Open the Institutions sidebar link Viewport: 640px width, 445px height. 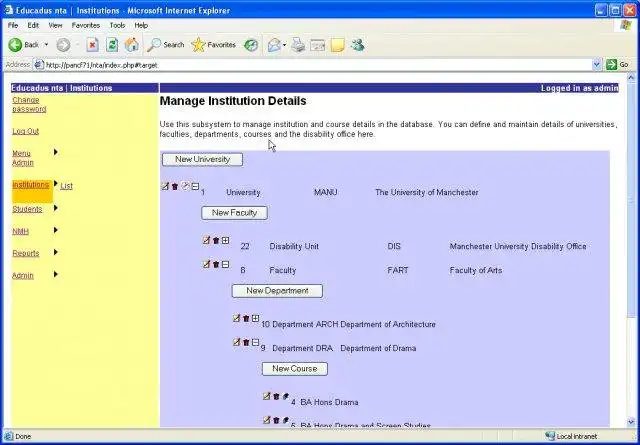point(31,185)
